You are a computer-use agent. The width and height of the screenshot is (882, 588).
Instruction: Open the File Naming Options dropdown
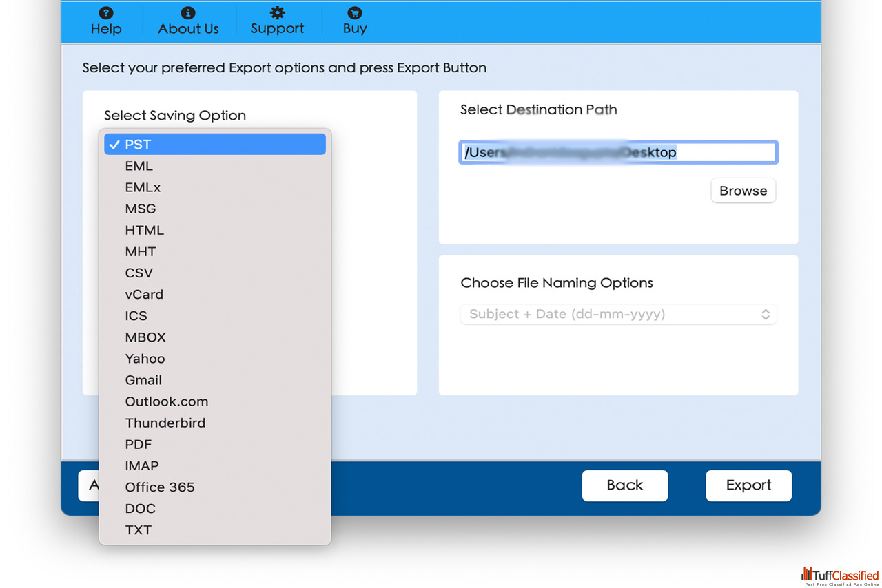click(618, 314)
